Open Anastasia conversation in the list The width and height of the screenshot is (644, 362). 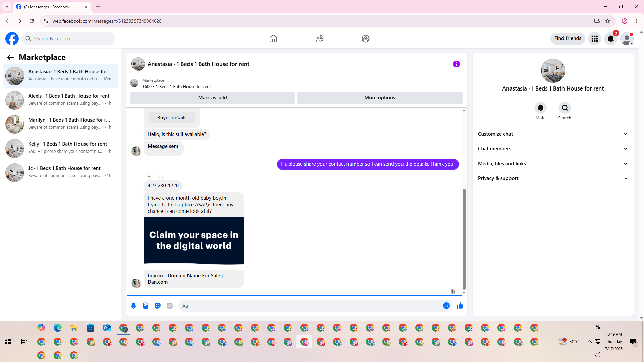(x=60, y=76)
